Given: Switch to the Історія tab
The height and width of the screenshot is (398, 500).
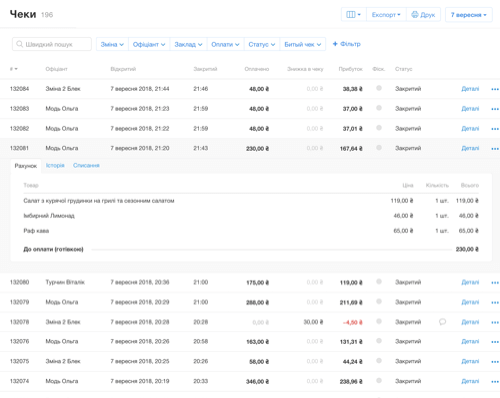Looking at the screenshot, I should (x=55, y=165).
